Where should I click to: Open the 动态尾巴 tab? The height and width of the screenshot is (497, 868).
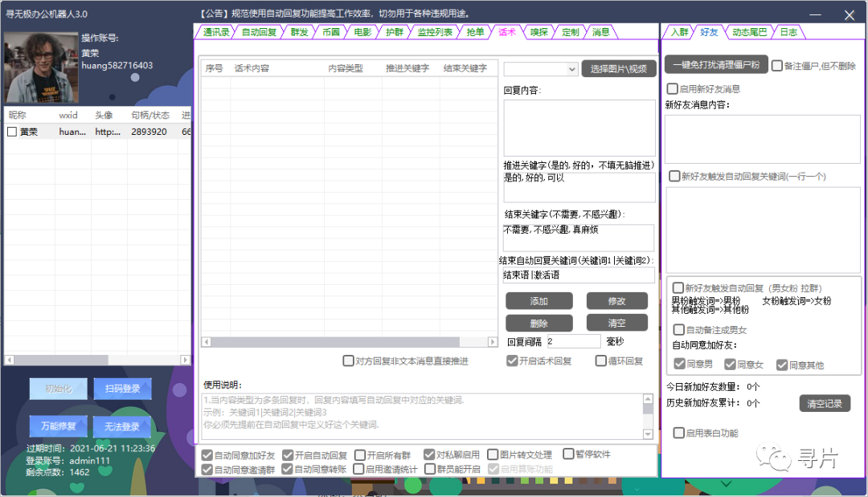coord(749,33)
